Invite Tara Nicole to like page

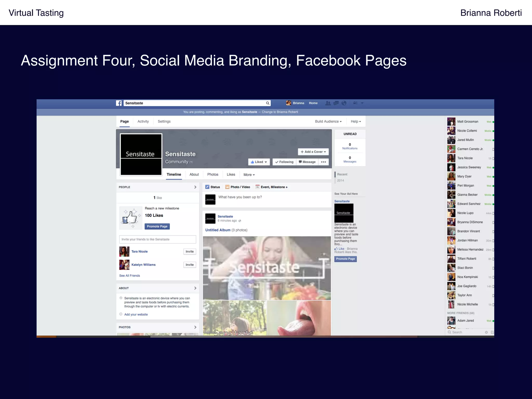pyautogui.click(x=190, y=251)
